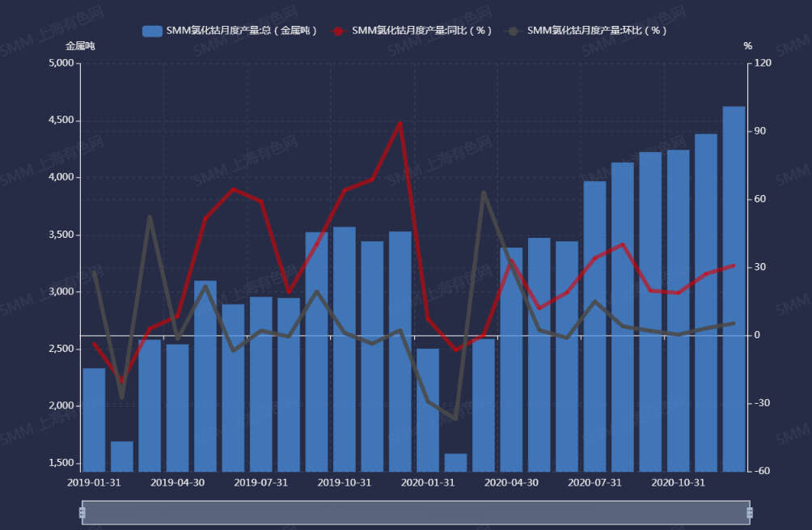The image size is (812, 530).
Task: Click the % right axis unit label
Action: coord(748,46)
